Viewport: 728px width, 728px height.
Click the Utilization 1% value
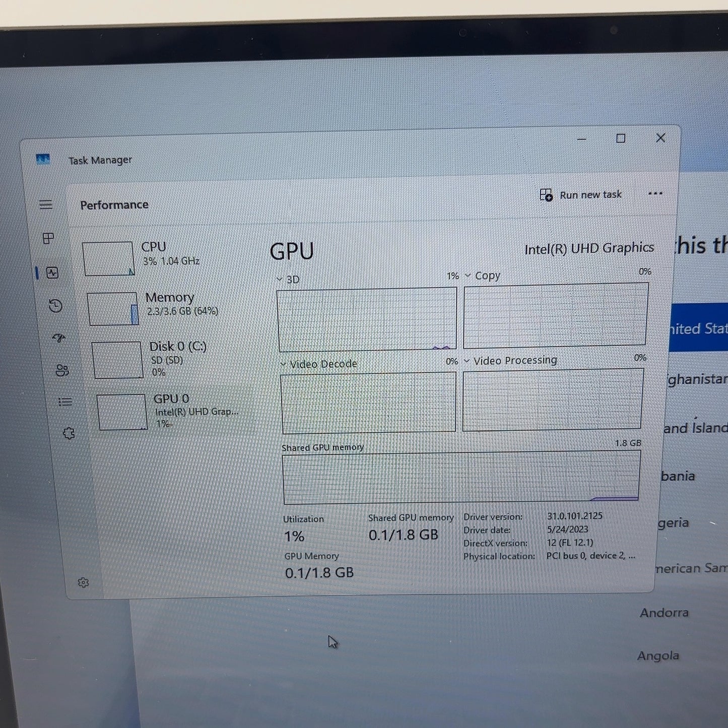[x=294, y=537]
